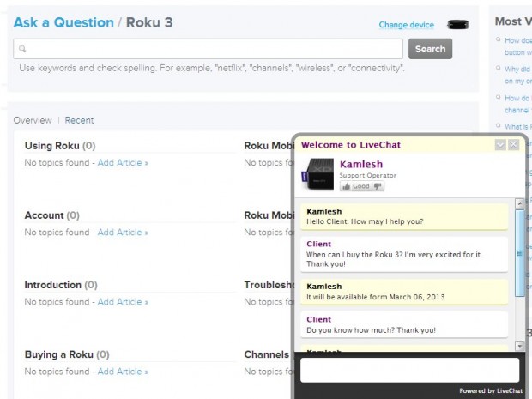The height and width of the screenshot is (399, 532).
Task: Rate the operator with the thumbs down icon
Action: [378, 186]
